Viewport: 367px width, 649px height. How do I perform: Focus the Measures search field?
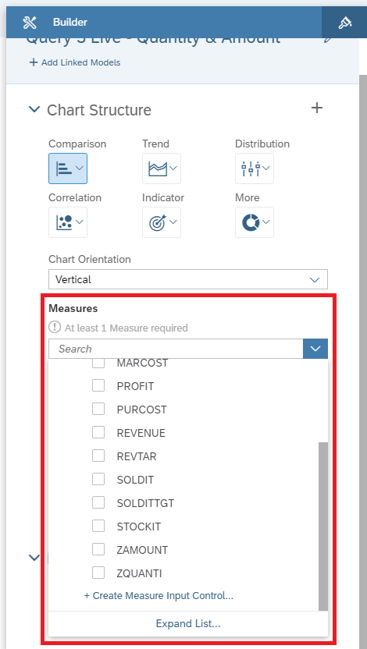tap(176, 349)
